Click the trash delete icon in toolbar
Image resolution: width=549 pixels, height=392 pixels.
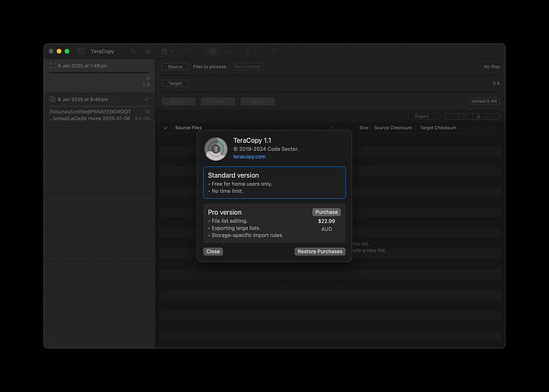click(148, 51)
